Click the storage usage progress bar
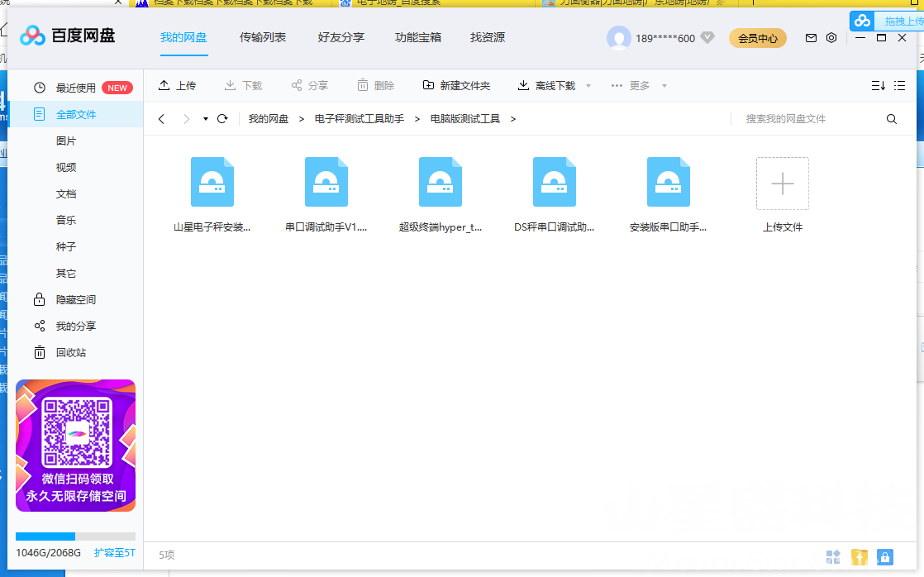The width and height of the screenshot is (924, 577). [75, 536]
